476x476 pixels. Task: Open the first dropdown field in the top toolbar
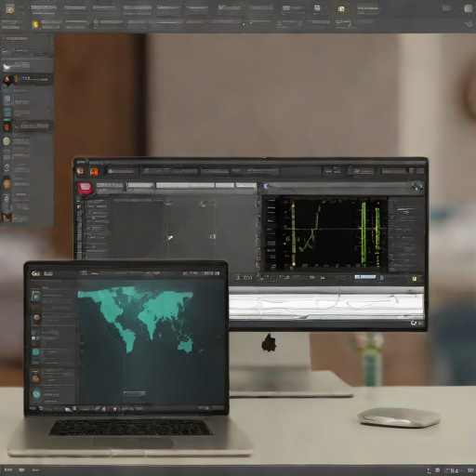click(44, 7)
